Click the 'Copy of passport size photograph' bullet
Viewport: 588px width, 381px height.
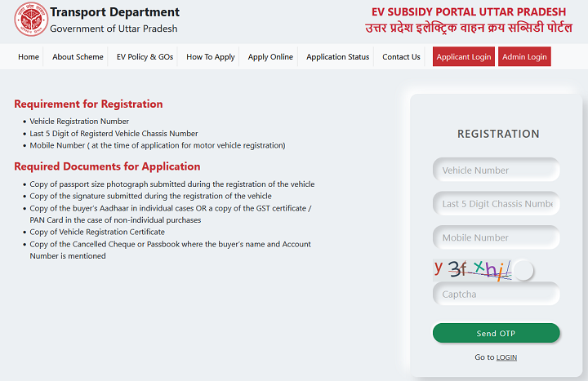point(172,184)
